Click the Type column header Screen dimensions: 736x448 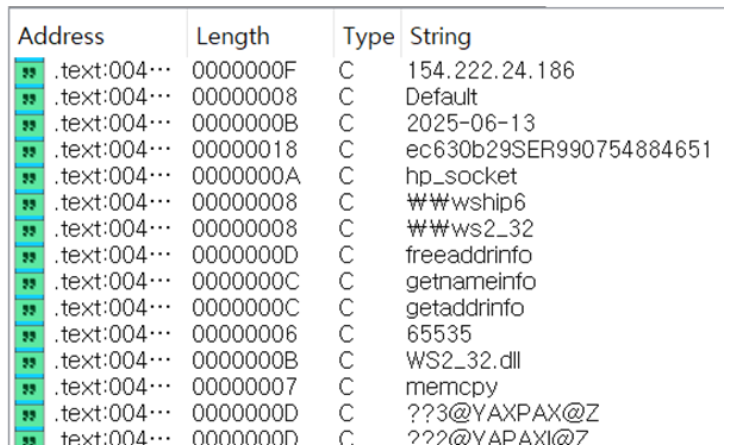[x=368, y=36]
